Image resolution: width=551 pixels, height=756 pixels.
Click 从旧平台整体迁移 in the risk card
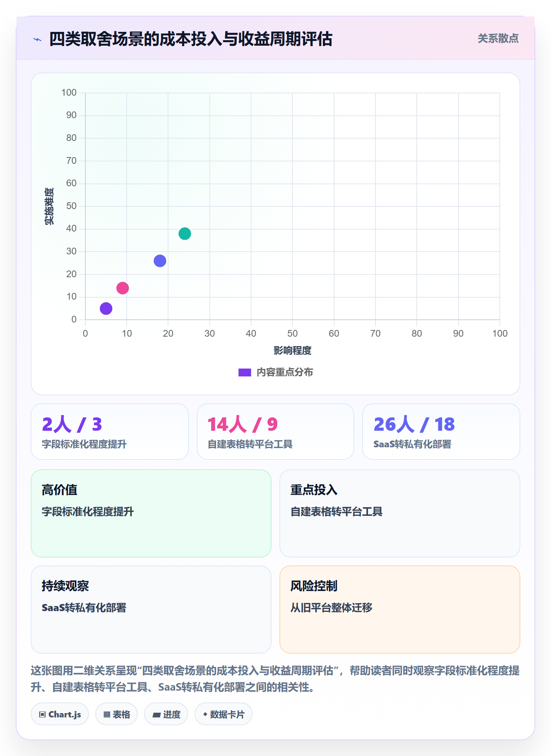pos(331,608)
